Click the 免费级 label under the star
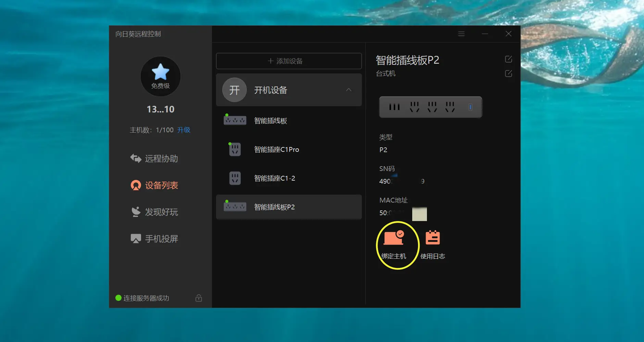Screen dimensions: 644x342 tap(161, 86)
